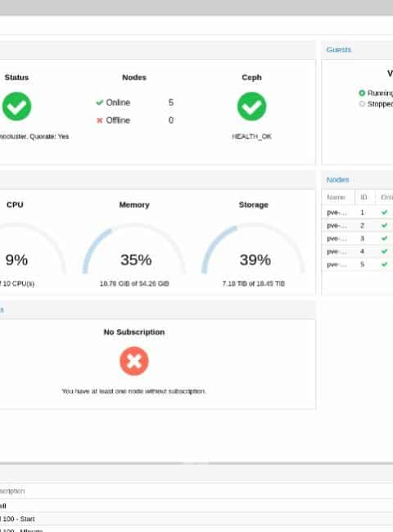Viewport: 393px width, 532px height.
Task: Click the storage usage TiB text
Action: point(254,283)
